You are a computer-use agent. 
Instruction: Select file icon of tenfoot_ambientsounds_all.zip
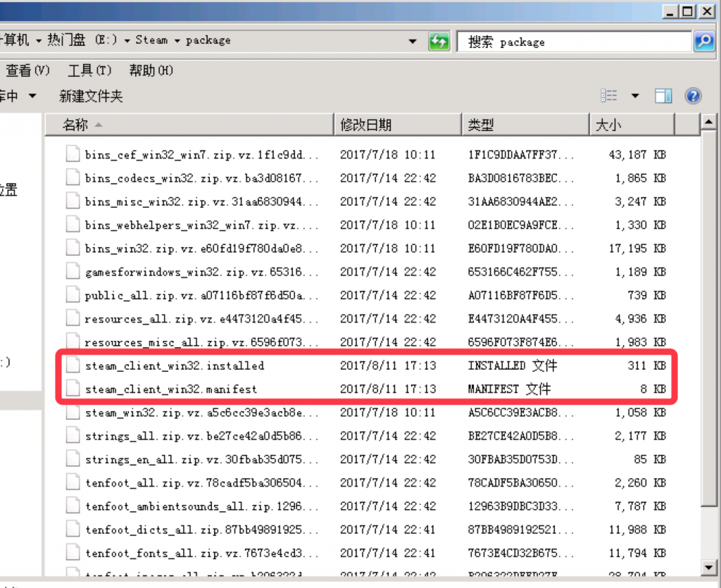[73, 505]
